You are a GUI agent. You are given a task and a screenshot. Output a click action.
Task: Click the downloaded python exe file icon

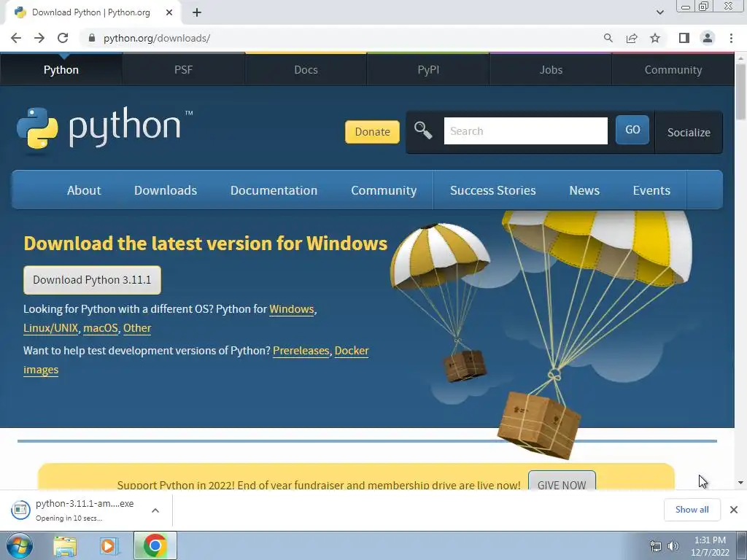20,510
